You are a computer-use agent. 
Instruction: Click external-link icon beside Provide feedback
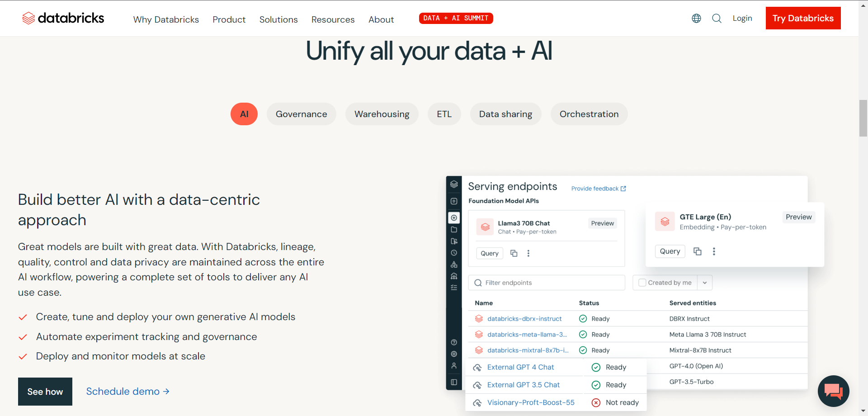tap(623, 189)
